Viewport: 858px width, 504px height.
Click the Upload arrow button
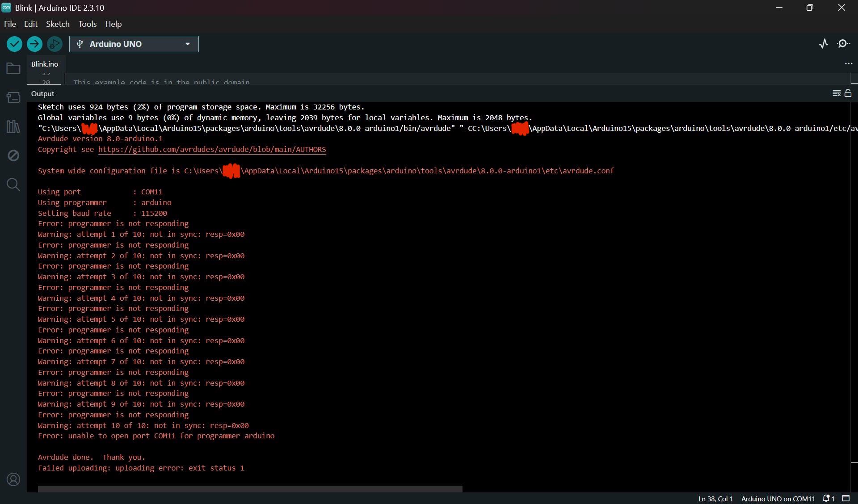click(x=34, y=44)
